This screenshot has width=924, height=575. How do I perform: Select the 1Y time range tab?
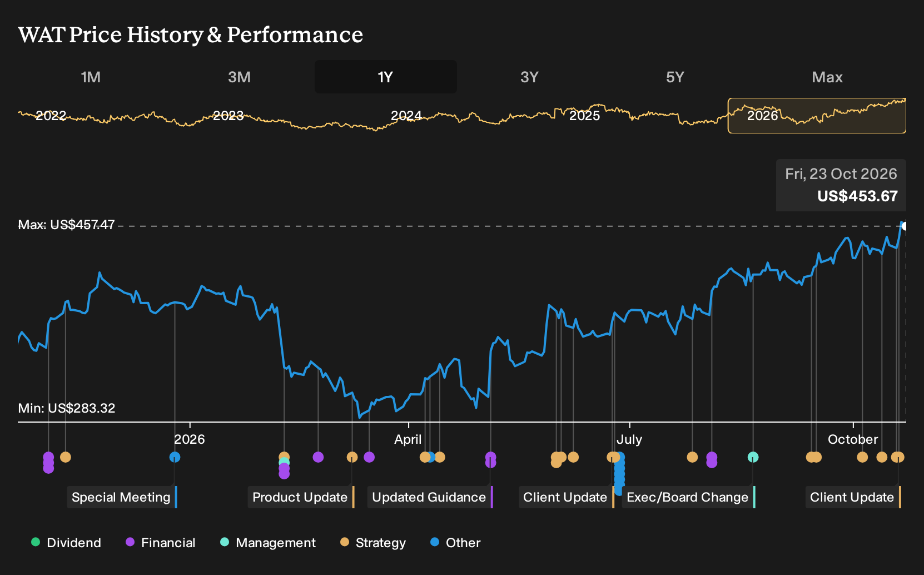click(x=386, y=77)
